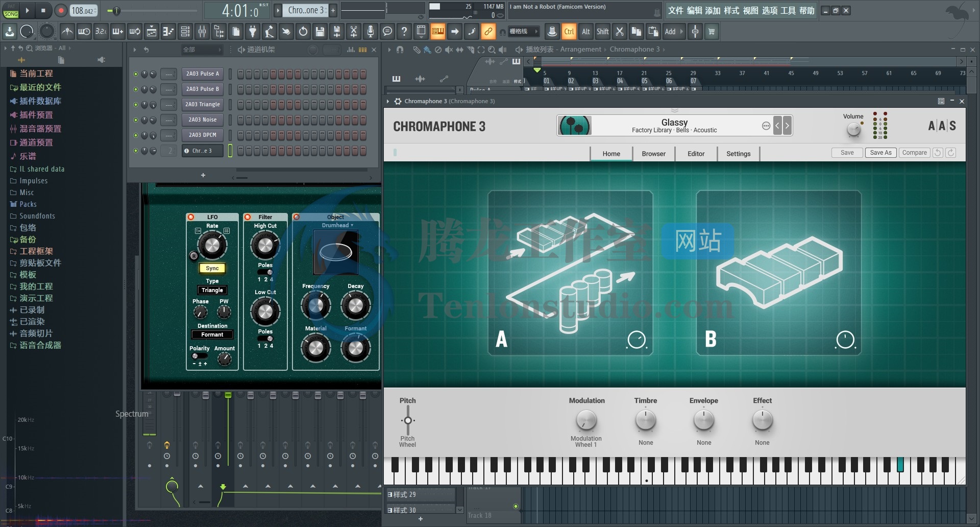The image size is (980, 527).
Task: Click the shopping cart icon
Action: tap(712, 32)
